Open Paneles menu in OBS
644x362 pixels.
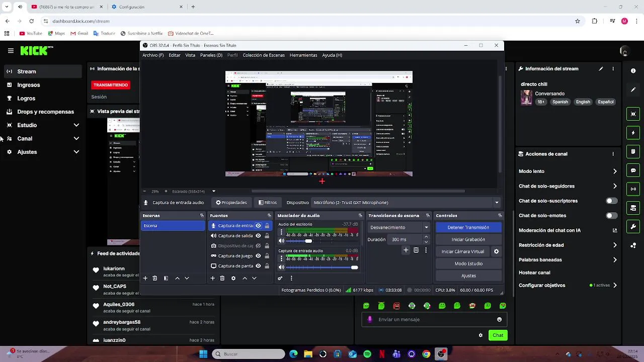[x=211, y=55]
